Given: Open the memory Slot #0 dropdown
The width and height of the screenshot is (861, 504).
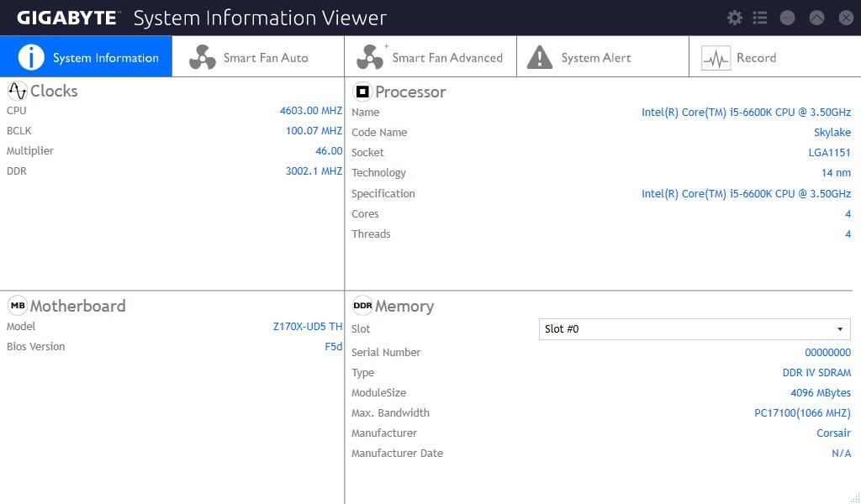Looking at the screenshot, I should click(x=695, y=329).
